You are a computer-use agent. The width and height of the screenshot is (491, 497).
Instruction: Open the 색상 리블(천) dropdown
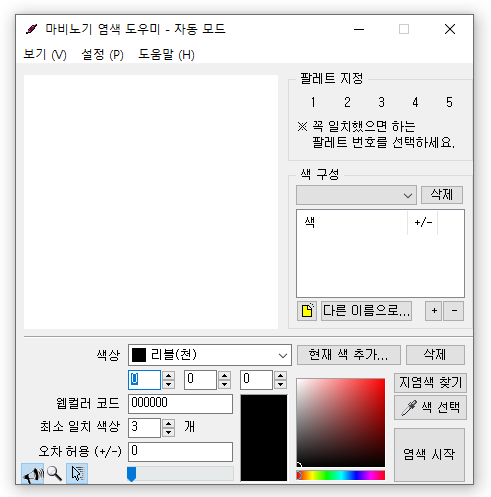[210, 355]
